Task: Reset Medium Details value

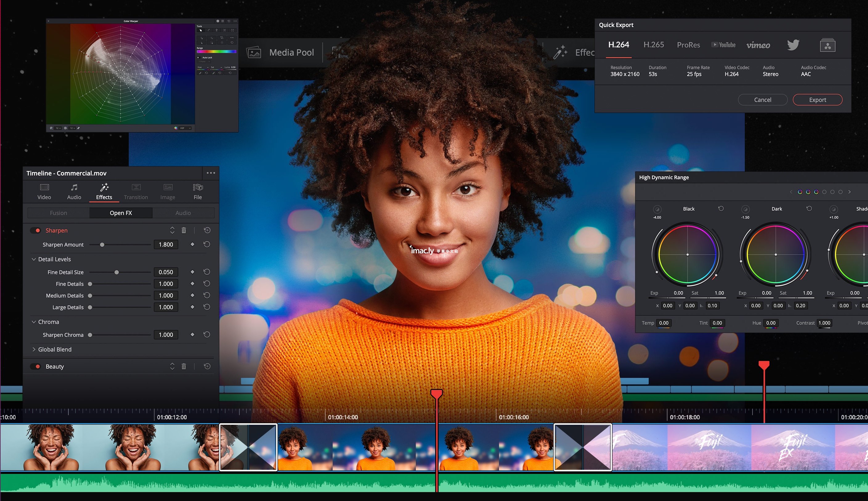Action: (x=207, y=295)
